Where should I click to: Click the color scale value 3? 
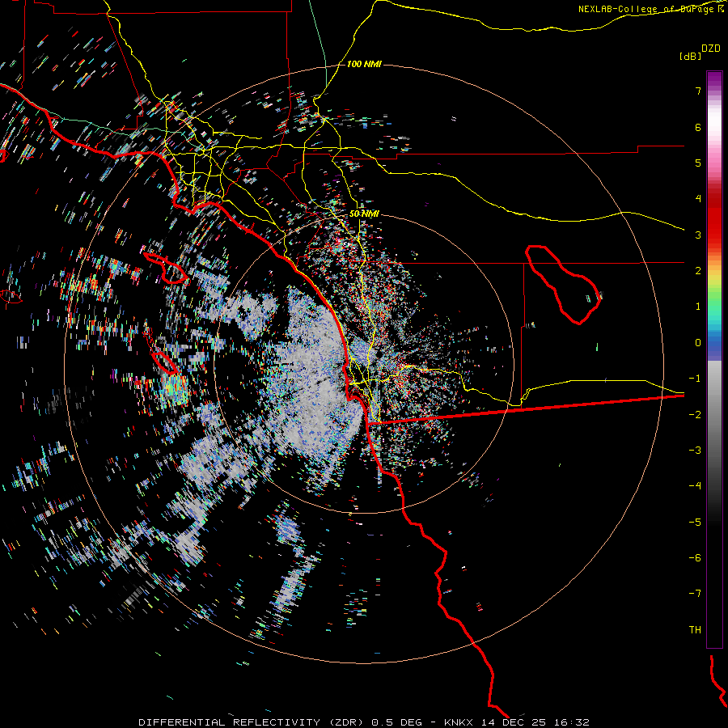pyautogui.click(x=698, y=235)
